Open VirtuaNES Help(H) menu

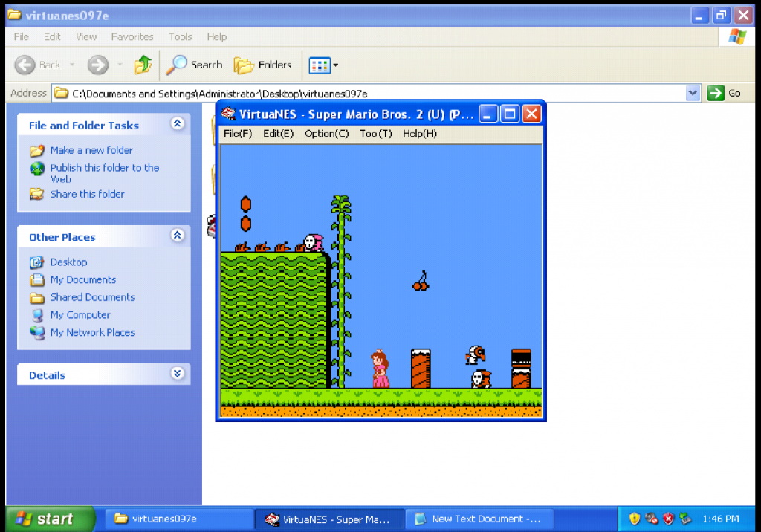[419, 134]
